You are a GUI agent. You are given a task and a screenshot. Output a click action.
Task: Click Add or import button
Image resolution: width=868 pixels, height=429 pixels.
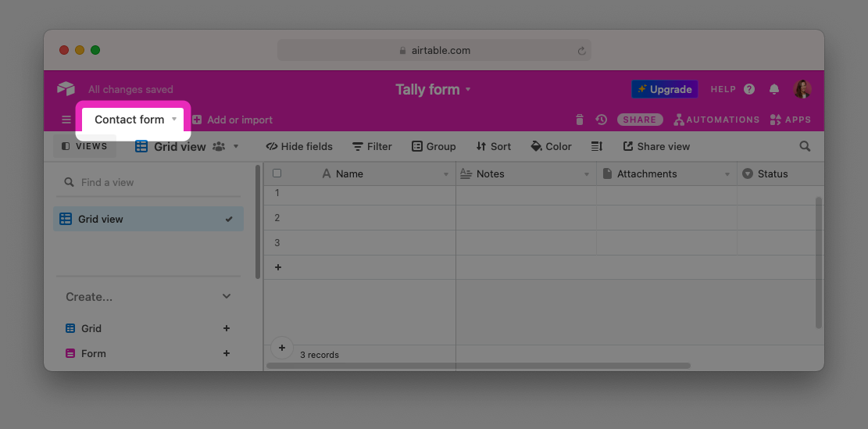(233, 120)
